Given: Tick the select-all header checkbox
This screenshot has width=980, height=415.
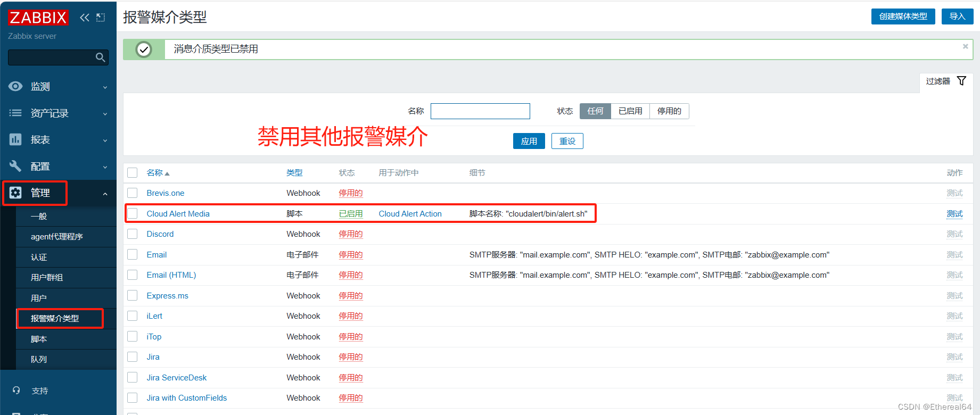Looking at the screenshot, I should pyautogui.click(x=133, y=172).
